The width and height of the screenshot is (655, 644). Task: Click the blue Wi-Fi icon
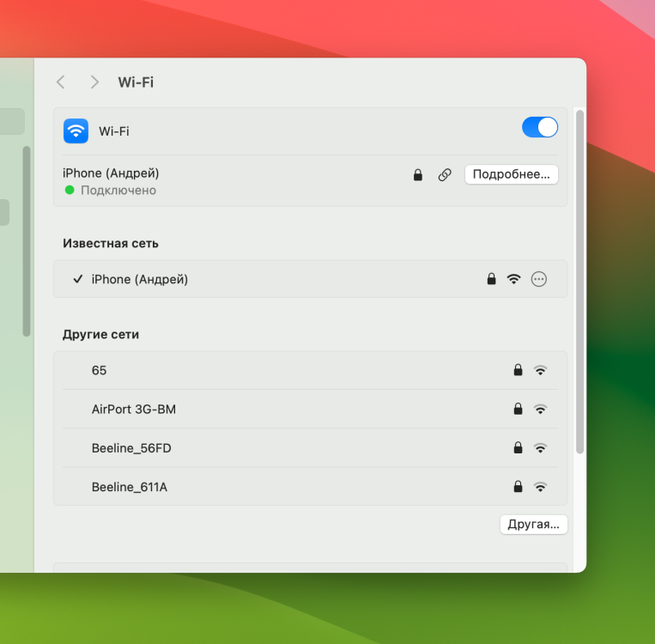pyautogui.click(x=76, y=131)
